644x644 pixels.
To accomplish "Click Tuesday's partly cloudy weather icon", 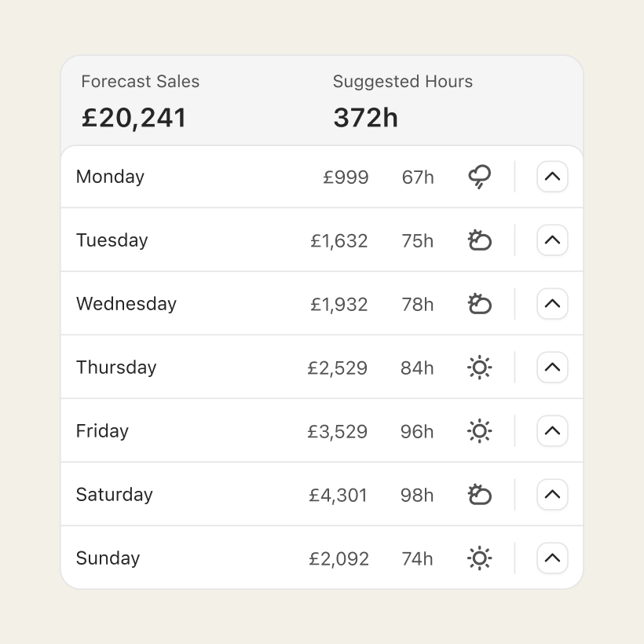I will [479, 240].
